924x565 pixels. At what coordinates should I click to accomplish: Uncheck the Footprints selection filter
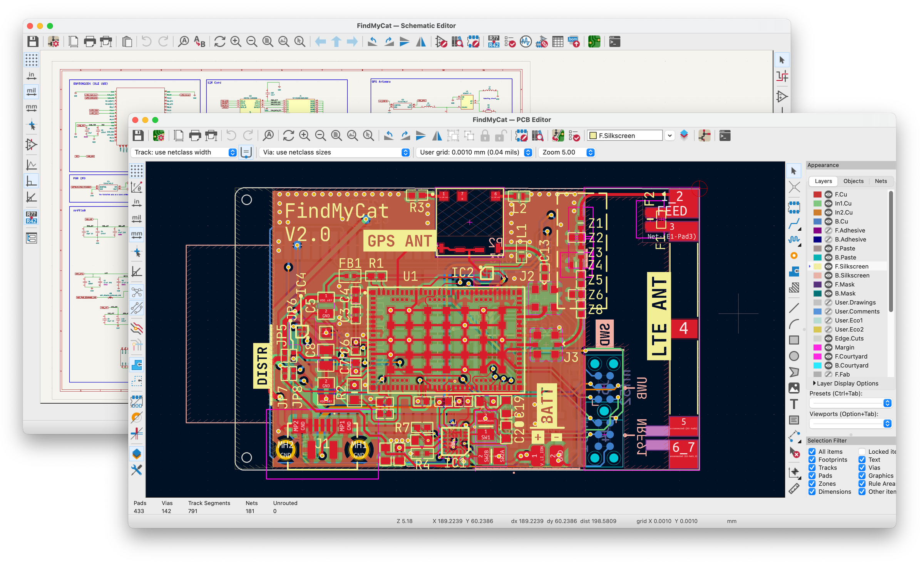tap(812, 459)
